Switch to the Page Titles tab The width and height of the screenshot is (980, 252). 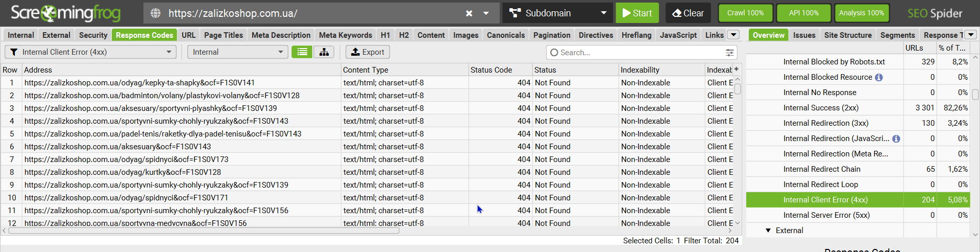click(224, 35)
